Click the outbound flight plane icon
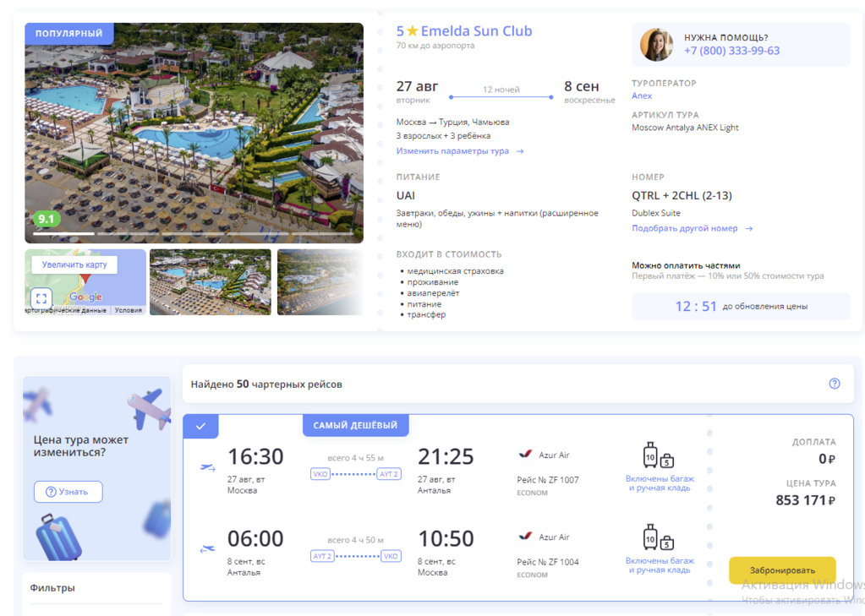865x616 pixels. pos(207,467)
